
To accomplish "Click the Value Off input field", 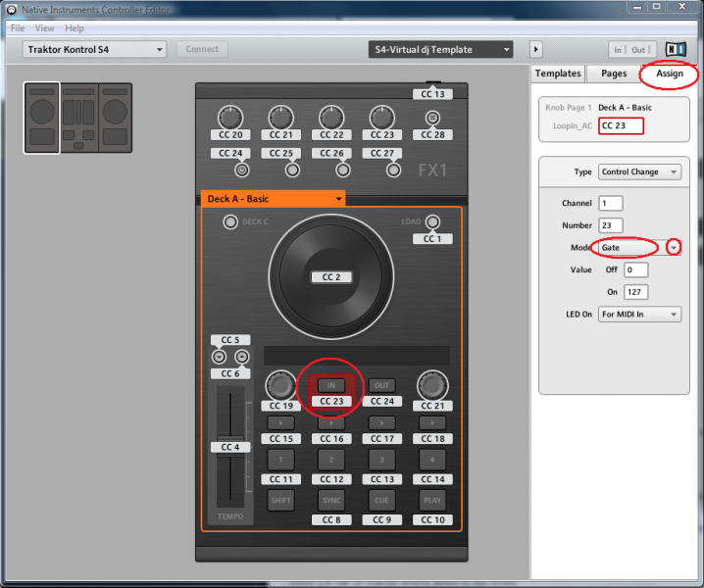I will (x=635, y=269).
